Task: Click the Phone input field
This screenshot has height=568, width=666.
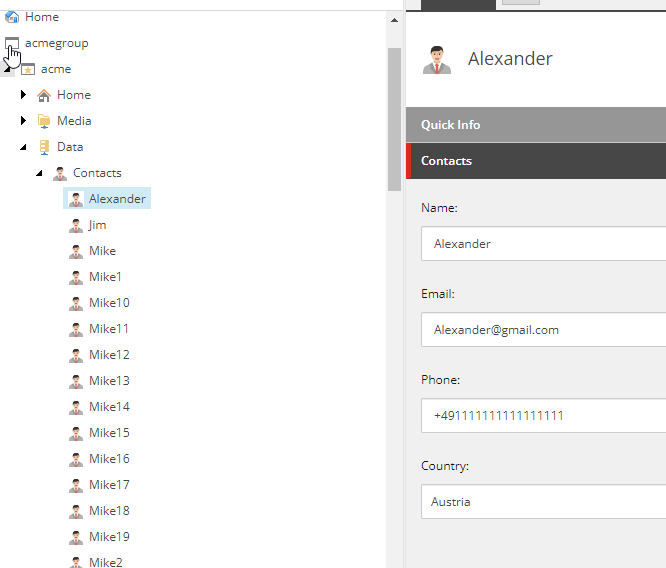Action: [x=543, y=415]
